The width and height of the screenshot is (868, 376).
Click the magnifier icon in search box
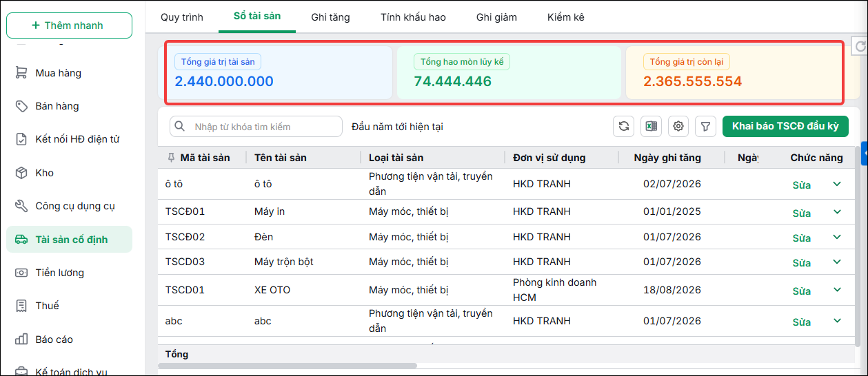click(x=180, y=127)
